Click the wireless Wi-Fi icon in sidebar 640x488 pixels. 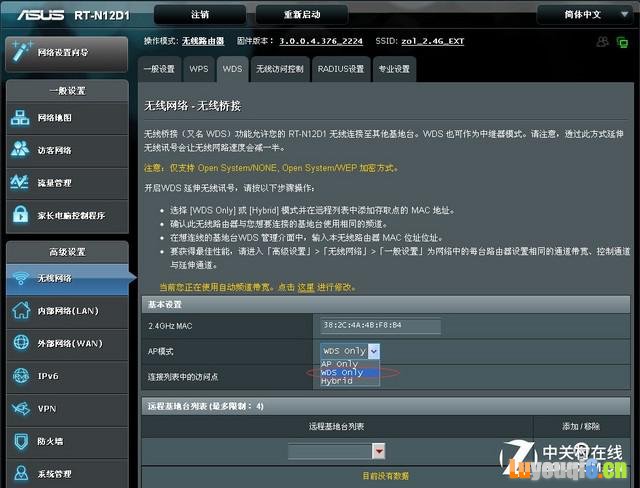pos(20,278)
